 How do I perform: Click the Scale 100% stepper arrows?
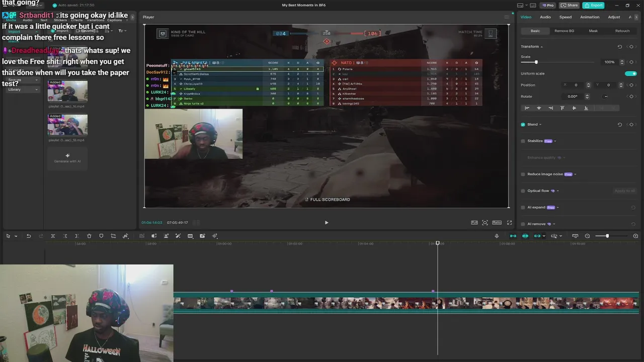622,62
